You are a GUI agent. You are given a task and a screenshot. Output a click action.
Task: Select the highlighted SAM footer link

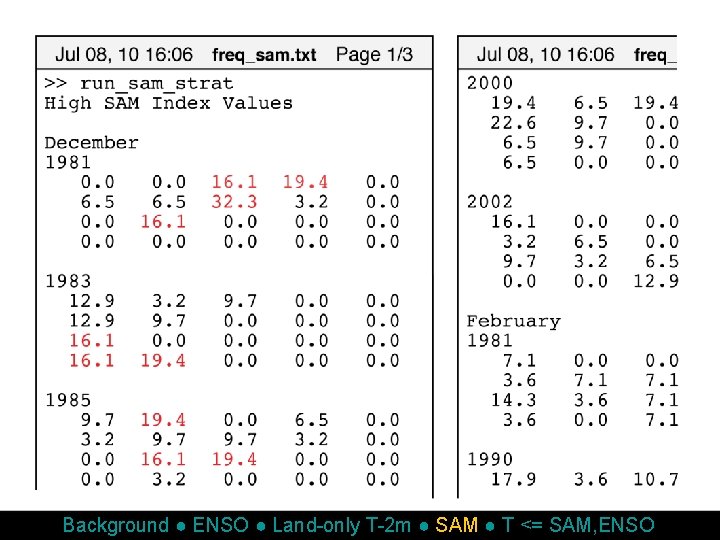click(x=457, y=525)
